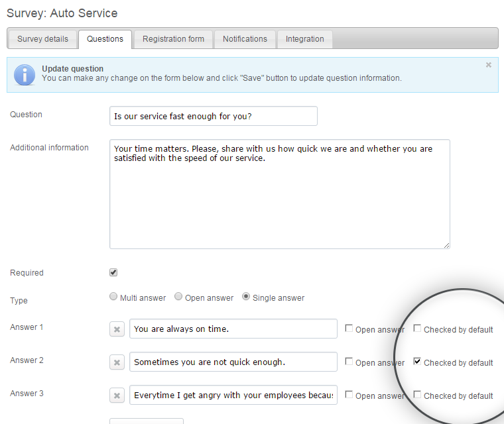Click the 'Answer 1' label
This screenshot has width=504, height=424.
(27, 327)
